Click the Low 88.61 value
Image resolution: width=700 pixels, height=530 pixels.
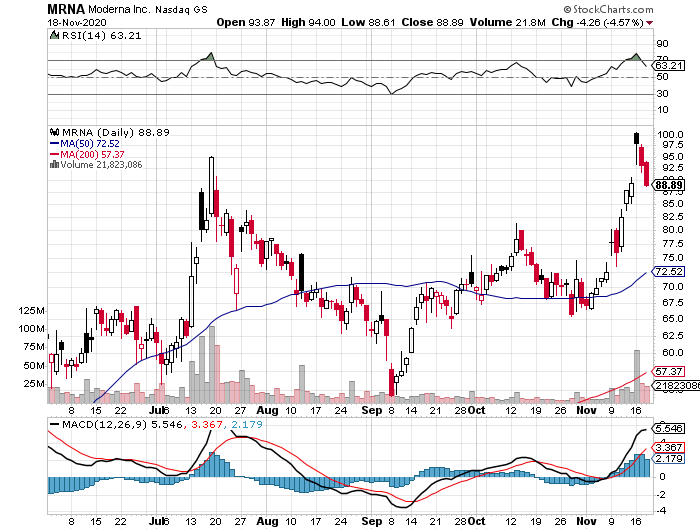pyautogui.click(x=368, y=22)
